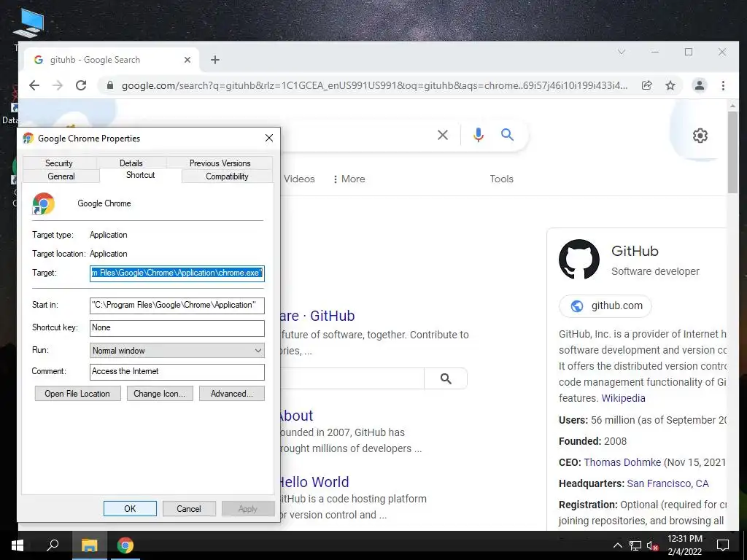Switch to the Details tab
The width and height of the screenshot is (747, 560).
pyautogui.click(x=131, y=163)
